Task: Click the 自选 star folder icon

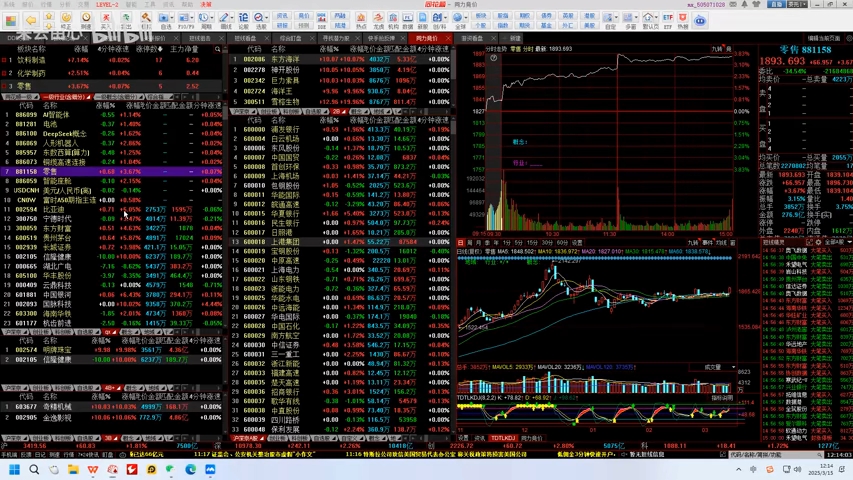Action: 163,18
